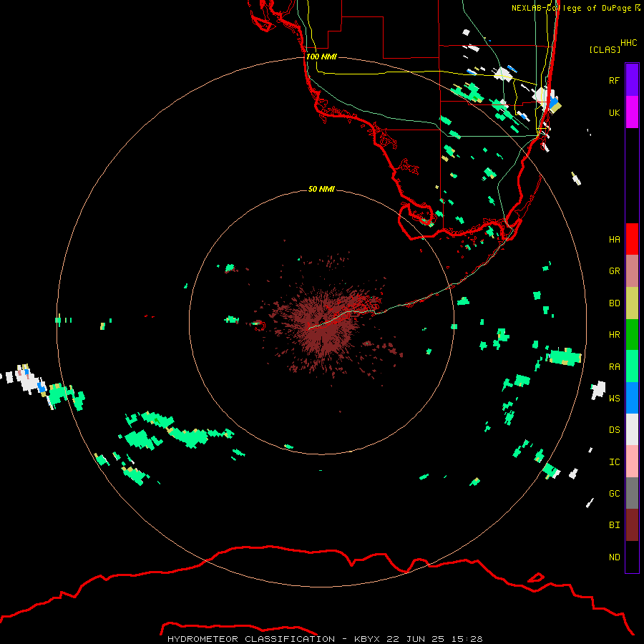Click the 'ND' legend label

click(614, 557)
